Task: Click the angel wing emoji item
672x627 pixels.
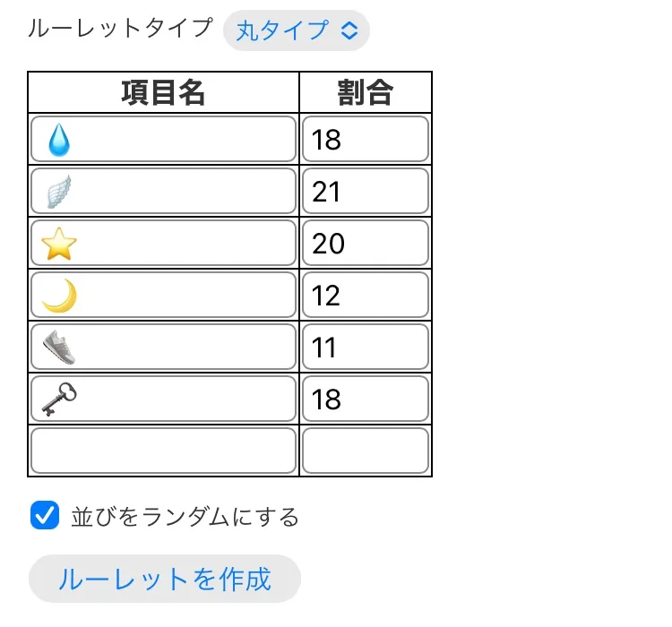Action: click(58, 192)
